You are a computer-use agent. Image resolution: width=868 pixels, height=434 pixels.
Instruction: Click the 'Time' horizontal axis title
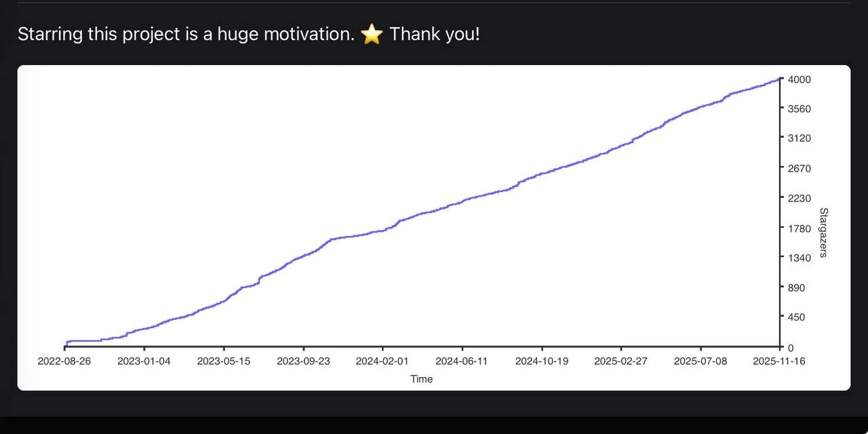click(421, 379)
